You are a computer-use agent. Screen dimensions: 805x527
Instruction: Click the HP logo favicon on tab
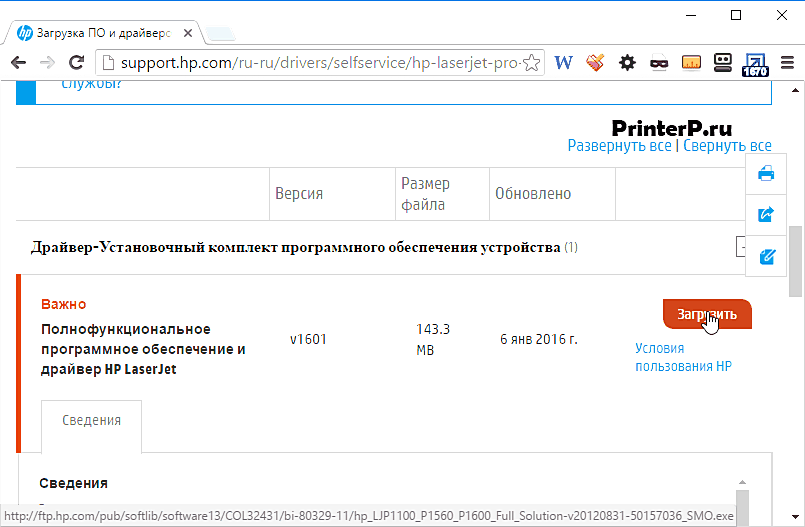click(x=24, y=33)
